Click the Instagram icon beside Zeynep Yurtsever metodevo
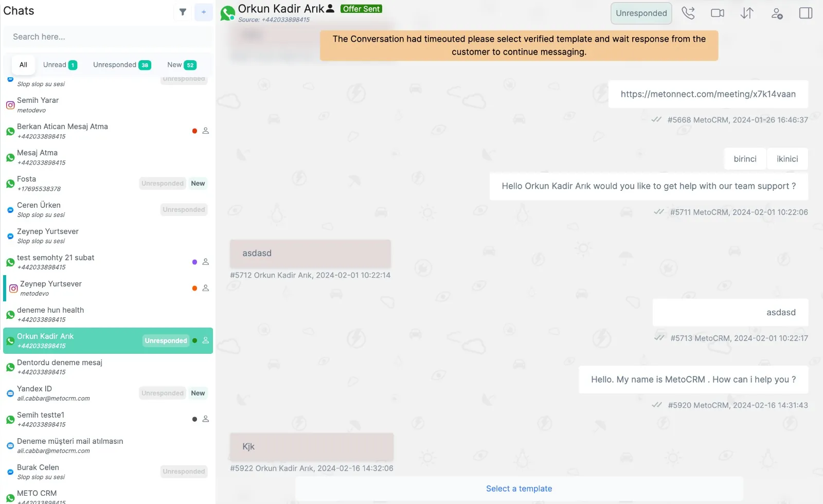 [x=13, y=289]
